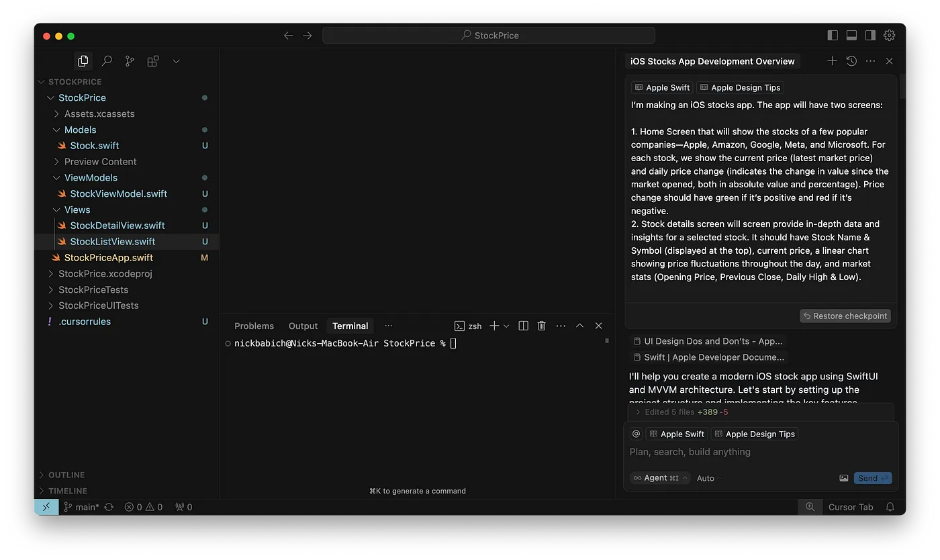This screenshot has width=940, height=560.
Task: Click the Restore checkpoint button
Action: [x=845, y=316]
